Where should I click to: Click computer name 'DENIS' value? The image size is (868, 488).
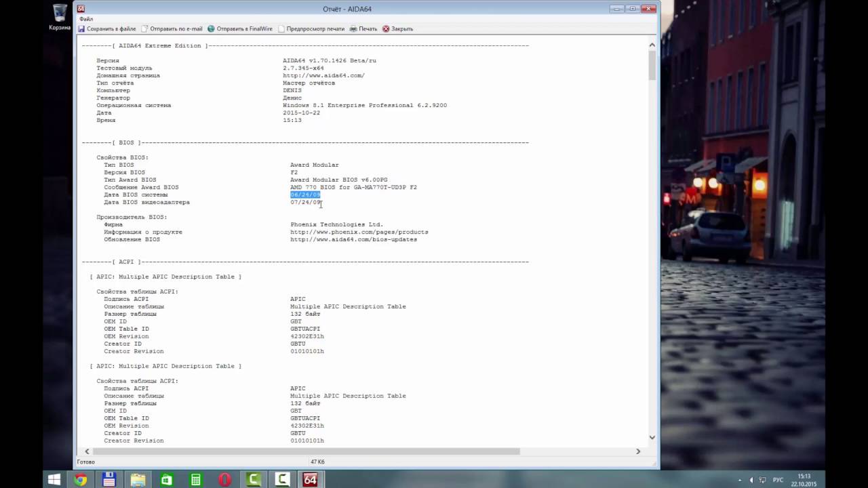(292, 91)
